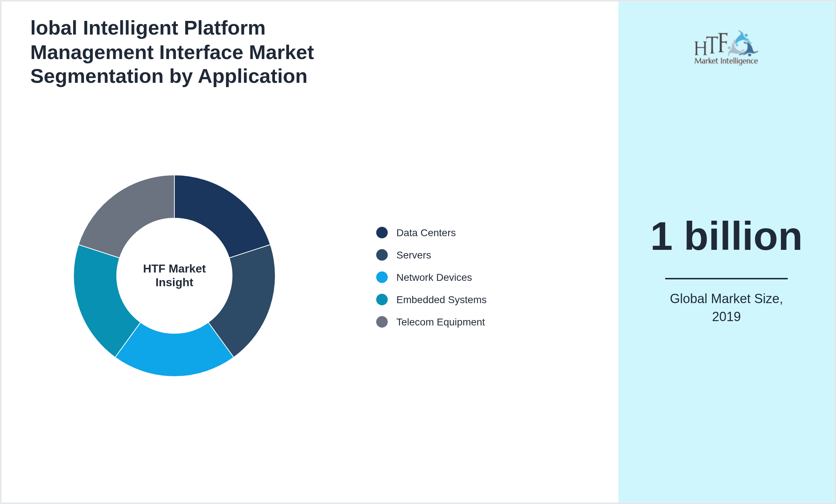
Task: Expand the Embedded Systems legend item
Action: point(441,300)
